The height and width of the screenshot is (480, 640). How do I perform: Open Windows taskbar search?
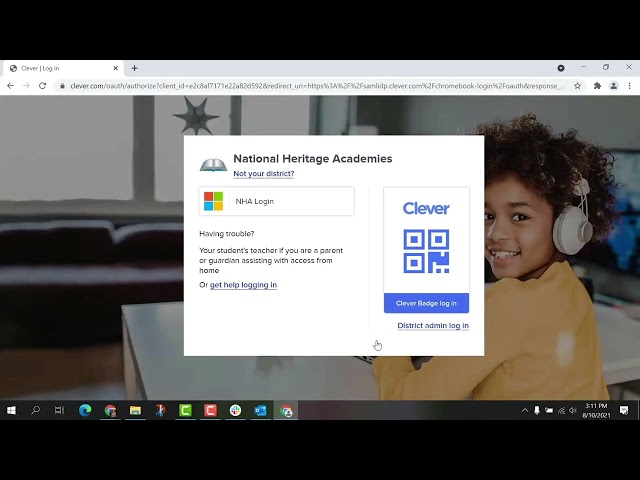(x=36, y=410)
